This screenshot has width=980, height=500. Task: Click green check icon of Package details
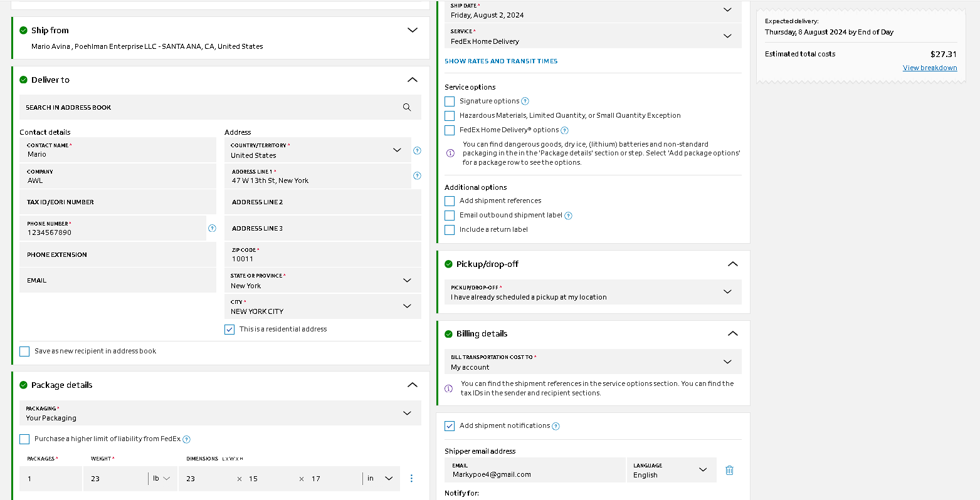(x=24, y=385)
